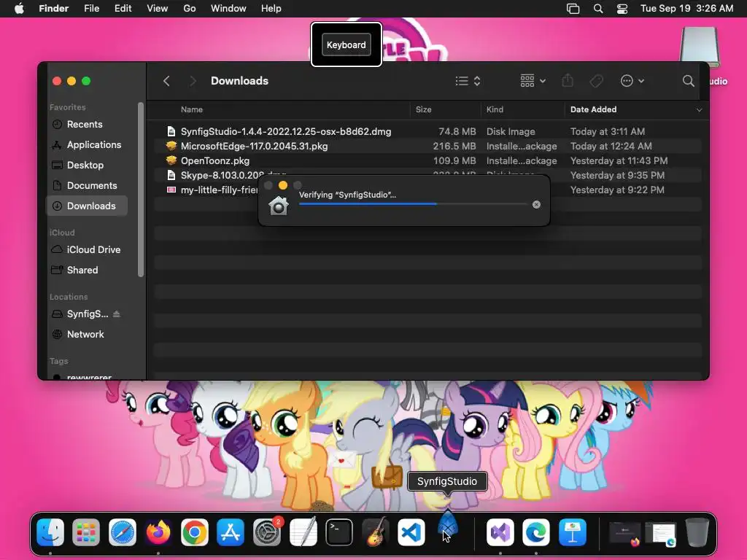Open the Apple menu
747x560 pixels.
[x=19, y=9]
